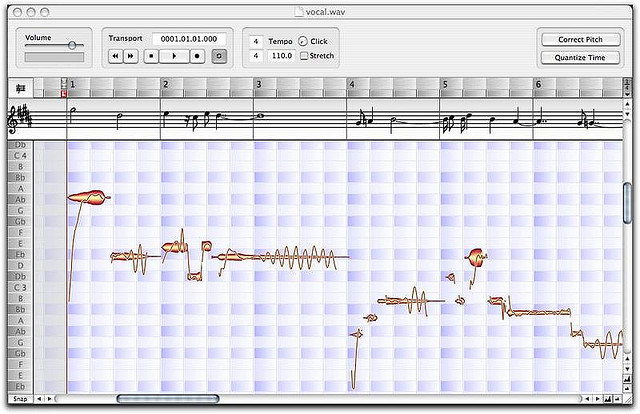Click bottom-right horizontal scroll right arrow
The height and width of the screenshot is (414, 640).
[598, 398]
